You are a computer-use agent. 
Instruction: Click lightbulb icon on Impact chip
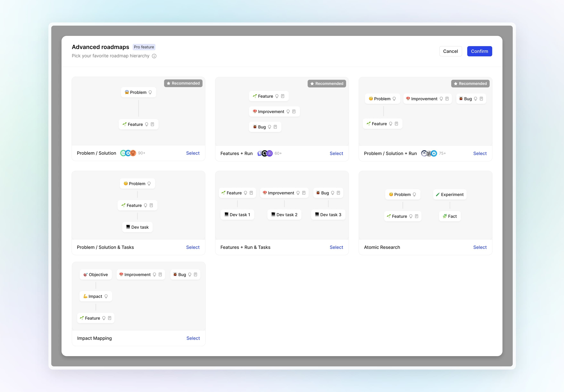tap(106, 296)
